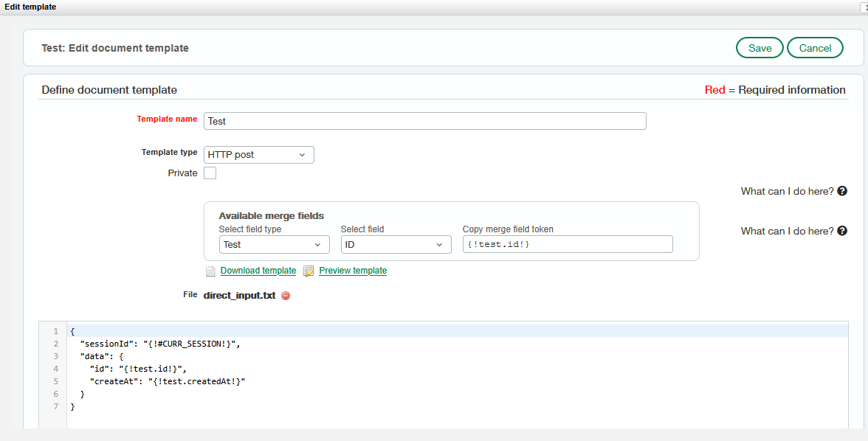868x441 pixels.
Task: Follow the Preview template link
Action: [x=353, y=271]
